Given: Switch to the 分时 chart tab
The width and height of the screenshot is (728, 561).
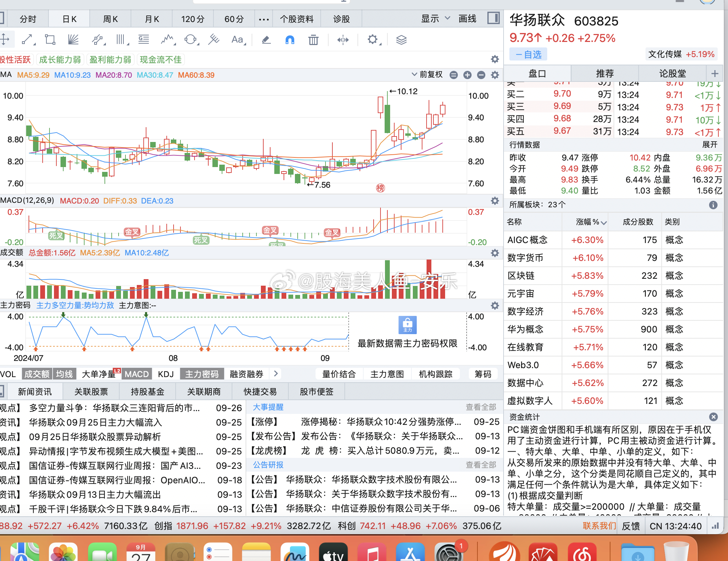Looking at the screenshot, I should click(x=28, y=19).
